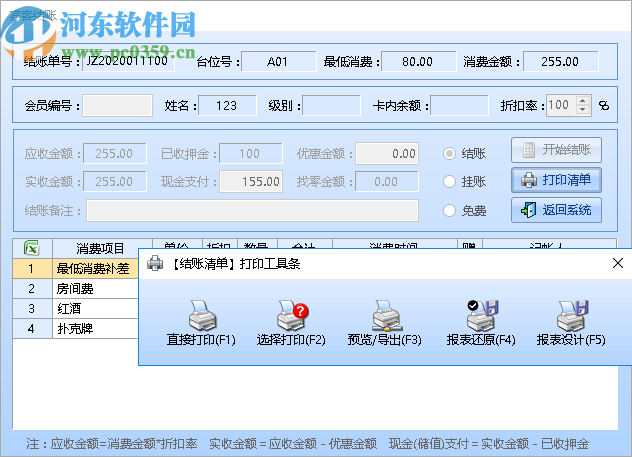Decrease 折扣率 with down arrow

(x=582, y=110)
